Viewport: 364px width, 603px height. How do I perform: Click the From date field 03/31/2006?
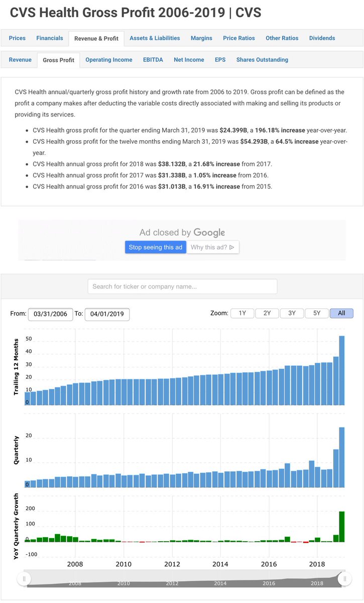[50, 315]
